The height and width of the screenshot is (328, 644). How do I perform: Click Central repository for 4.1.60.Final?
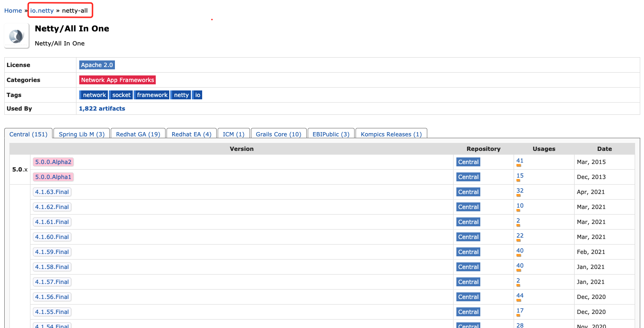[x=469, y=237]
